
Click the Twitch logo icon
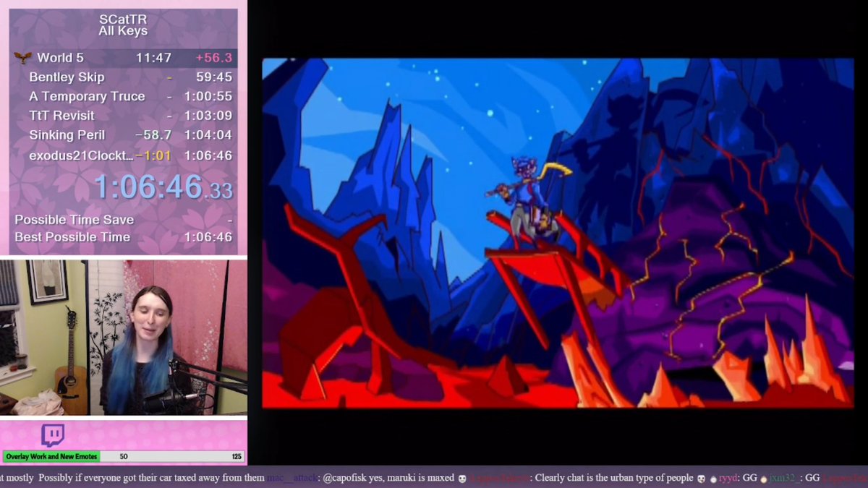click(53, 435)
